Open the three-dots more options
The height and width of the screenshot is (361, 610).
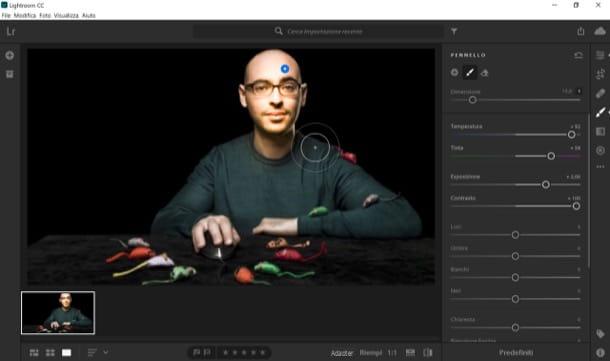coord(600,166)
